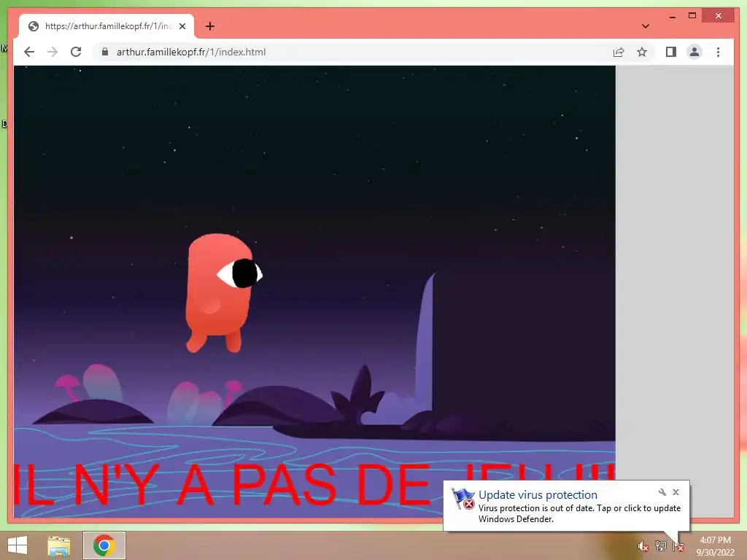Minimize the Chrome window
This screenshot has height=560, width=747.
point(672,16)
